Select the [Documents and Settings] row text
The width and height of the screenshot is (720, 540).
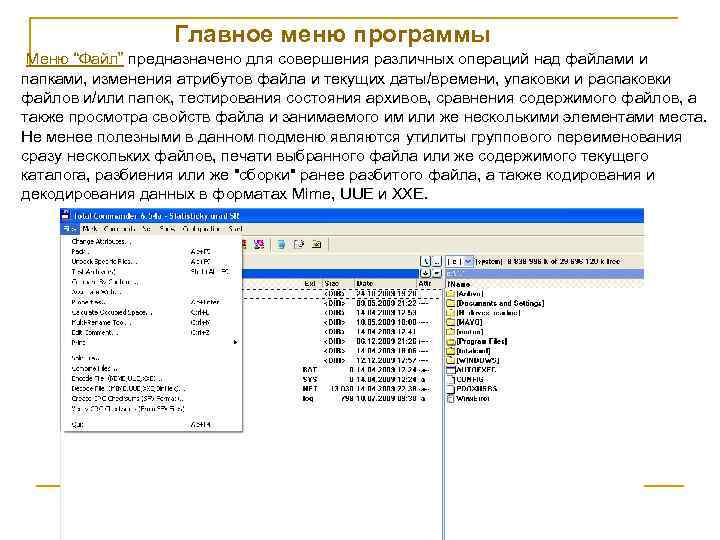click(501, 304)
